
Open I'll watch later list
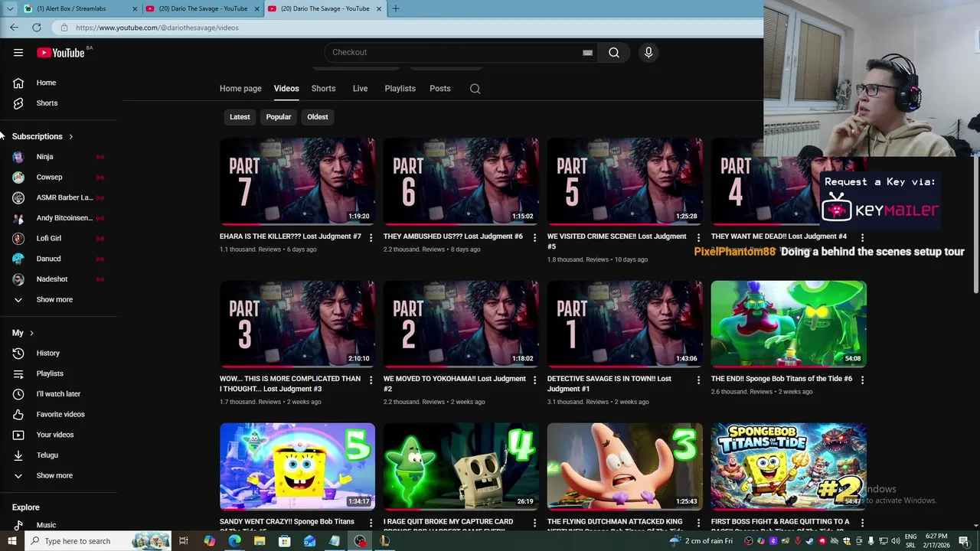coord(58,394)
